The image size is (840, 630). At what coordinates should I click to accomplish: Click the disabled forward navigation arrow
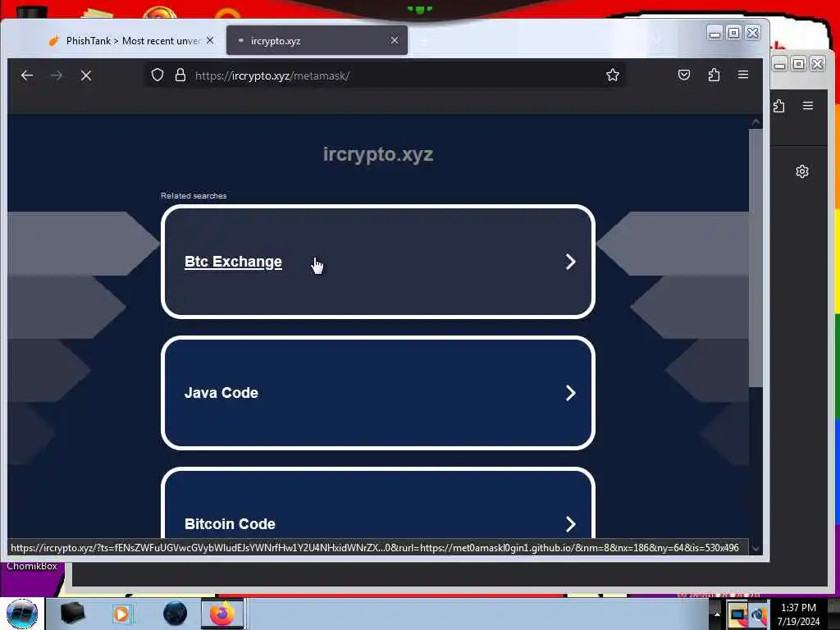[57, 75]
